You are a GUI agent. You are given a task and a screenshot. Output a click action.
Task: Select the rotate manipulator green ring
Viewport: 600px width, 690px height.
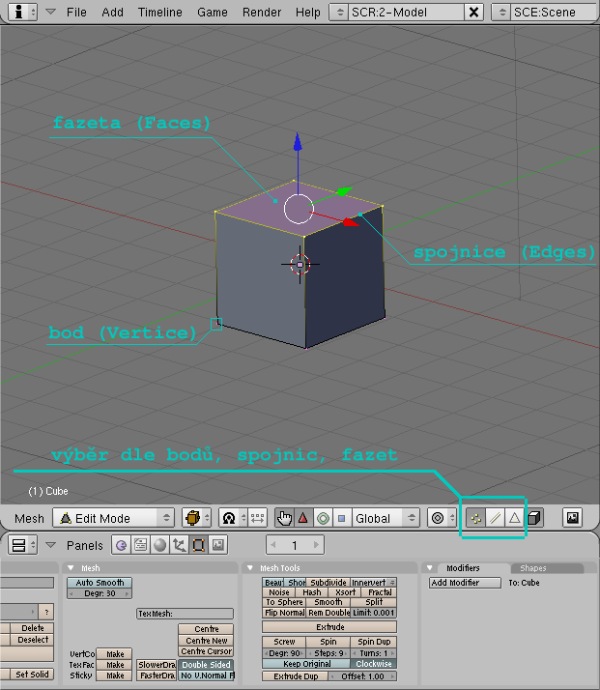pos(323,518)
